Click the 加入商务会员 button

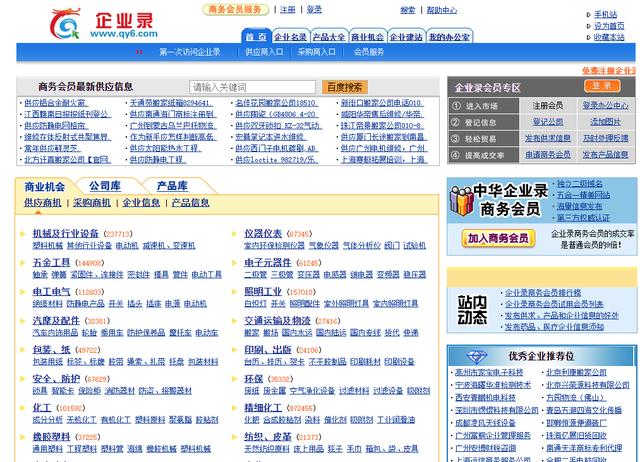(x=498, y=238)
